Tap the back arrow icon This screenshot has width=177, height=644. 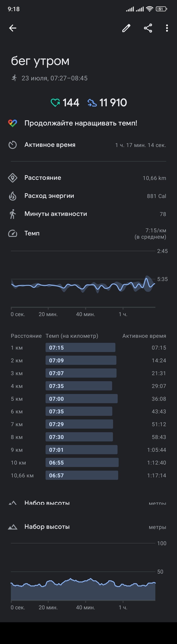[13, 28]
